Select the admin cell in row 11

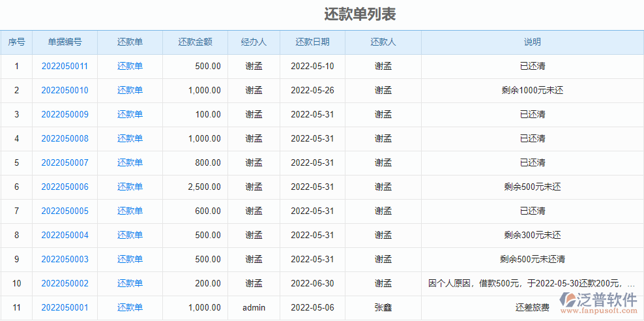click(x=254, y=307)
